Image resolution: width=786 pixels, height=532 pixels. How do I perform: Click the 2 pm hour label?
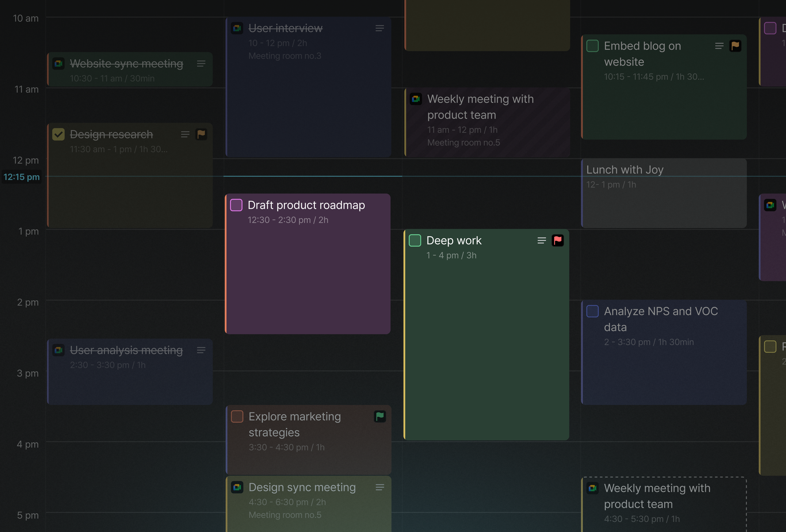coord(28,302)
